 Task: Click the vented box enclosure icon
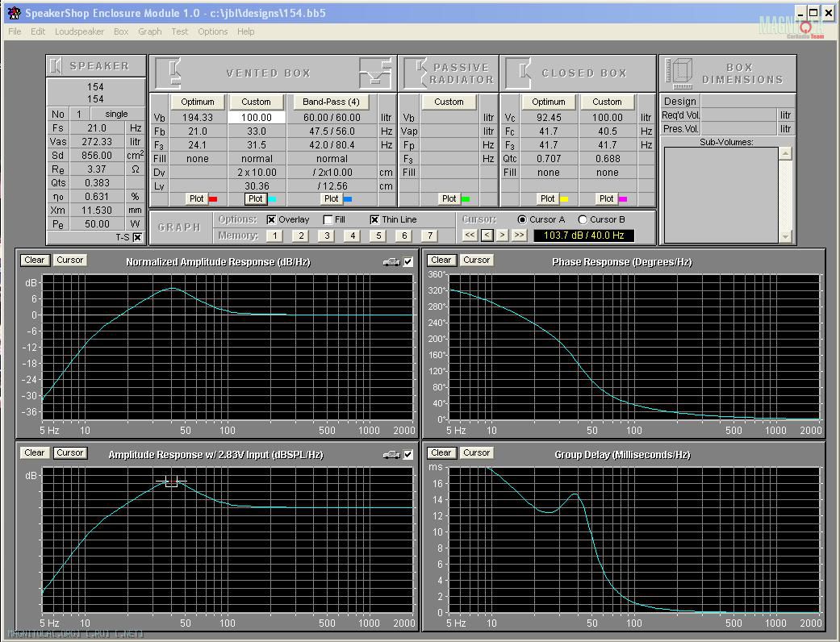(168, 73)
